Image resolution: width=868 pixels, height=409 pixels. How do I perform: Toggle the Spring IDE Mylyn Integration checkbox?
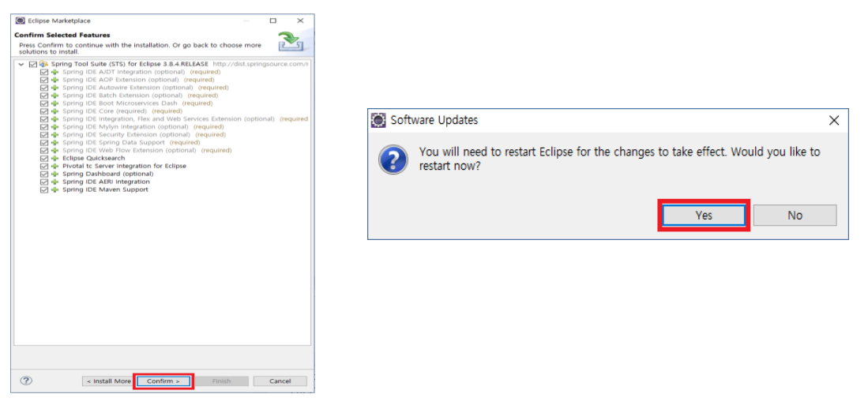click(x=44, y=127)
